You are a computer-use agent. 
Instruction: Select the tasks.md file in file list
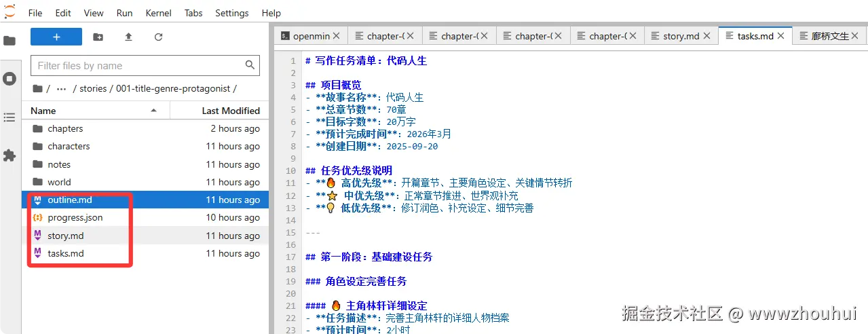(145, 253)
